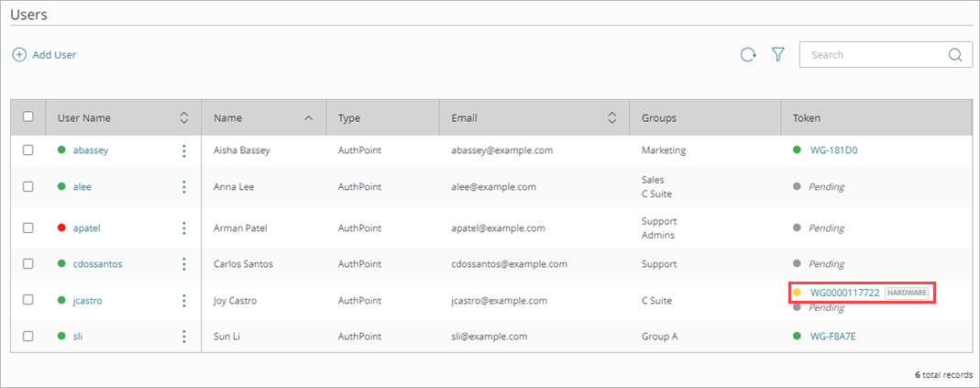Open the WG-181D0 token link
The width and height of the screenshot is (980, 388).
[833, 150]
